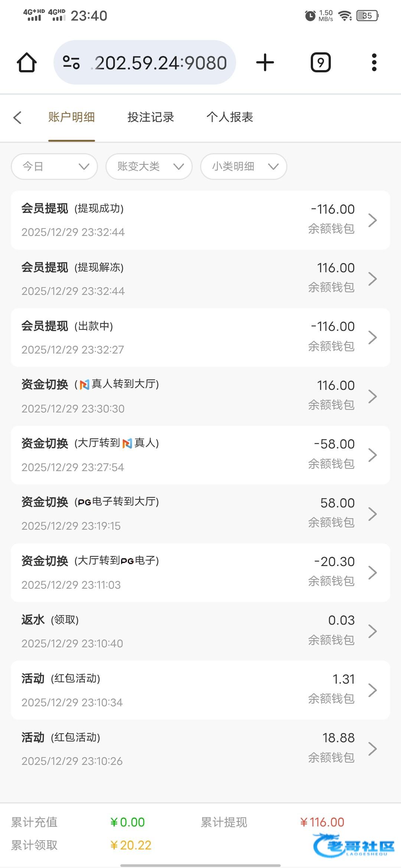Switch to the 投注记录 tab
This screenshot has width=401, height=868.
(x=151, y=117)
